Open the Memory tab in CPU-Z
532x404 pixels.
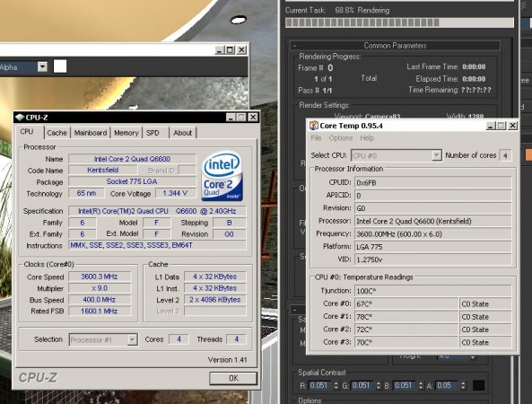click(126, 133)
